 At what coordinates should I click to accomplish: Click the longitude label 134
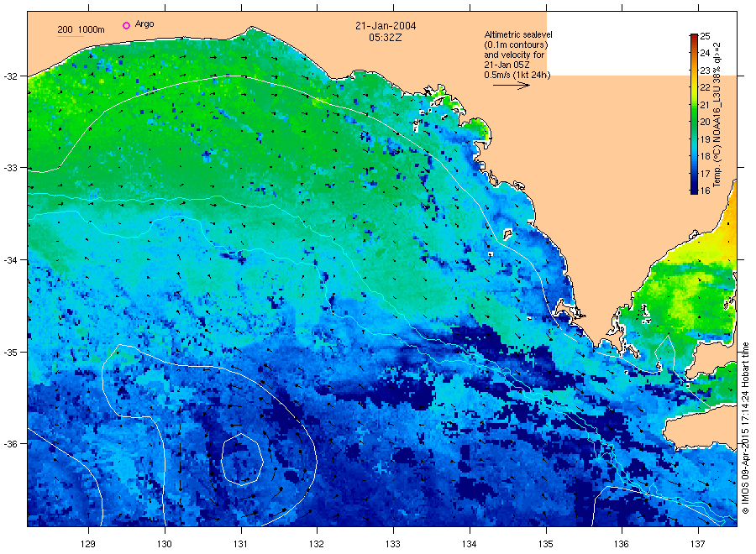pos(470,544)
